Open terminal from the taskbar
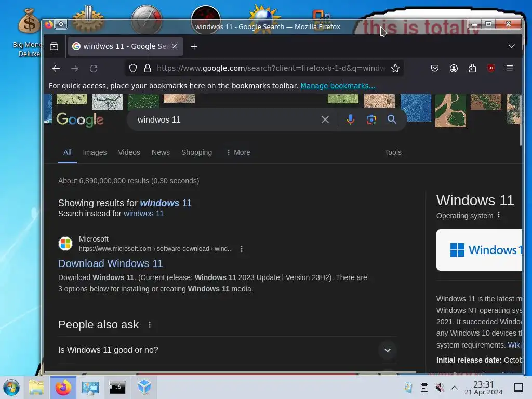The image size is (532, 399). 117,388
